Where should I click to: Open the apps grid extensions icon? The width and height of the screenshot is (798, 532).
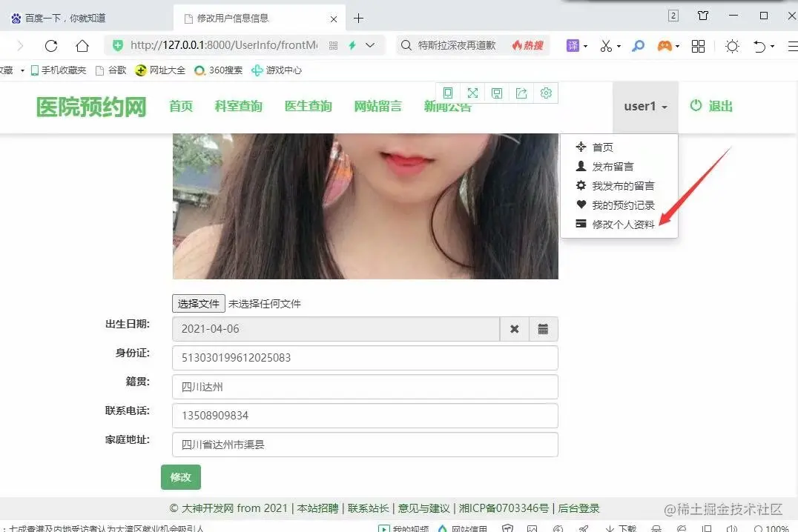tap(699, 46)
